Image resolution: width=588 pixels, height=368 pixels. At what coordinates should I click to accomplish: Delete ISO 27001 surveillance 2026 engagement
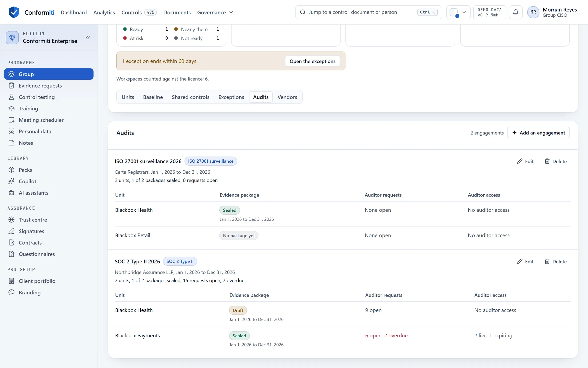[556, 161]
